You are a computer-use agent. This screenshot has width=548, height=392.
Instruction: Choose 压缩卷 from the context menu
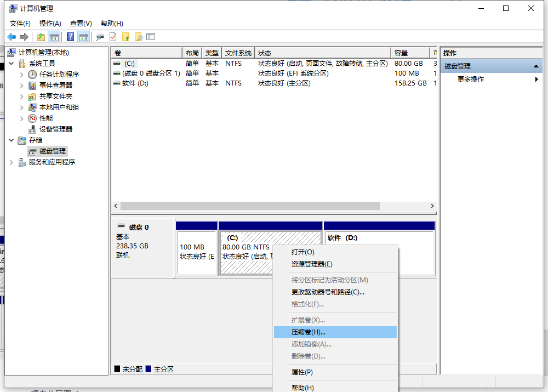(309, 332)
